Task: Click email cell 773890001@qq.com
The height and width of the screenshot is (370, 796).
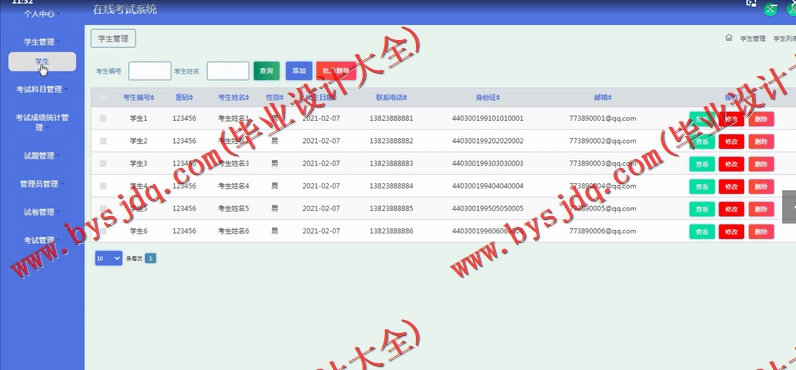Action: 603,119
